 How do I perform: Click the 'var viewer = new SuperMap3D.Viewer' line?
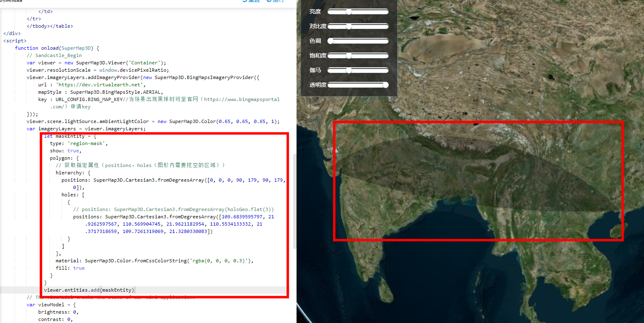97,63
